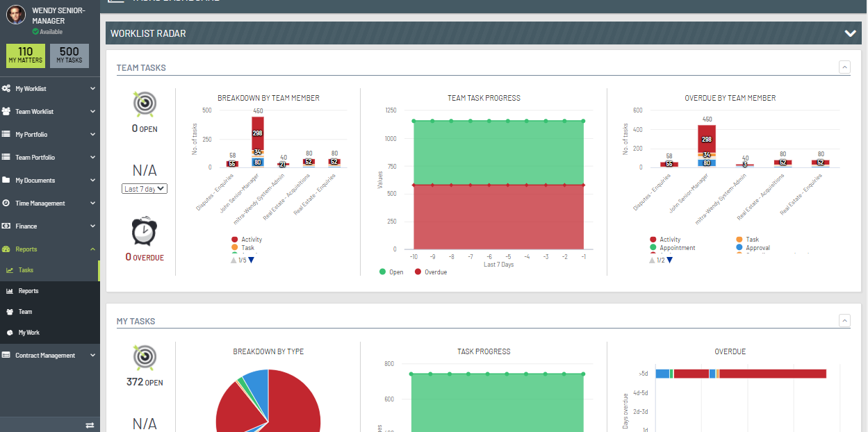Expand Finance using its chevron
Viewport: 868px width, 432px height.
[93, 226]
